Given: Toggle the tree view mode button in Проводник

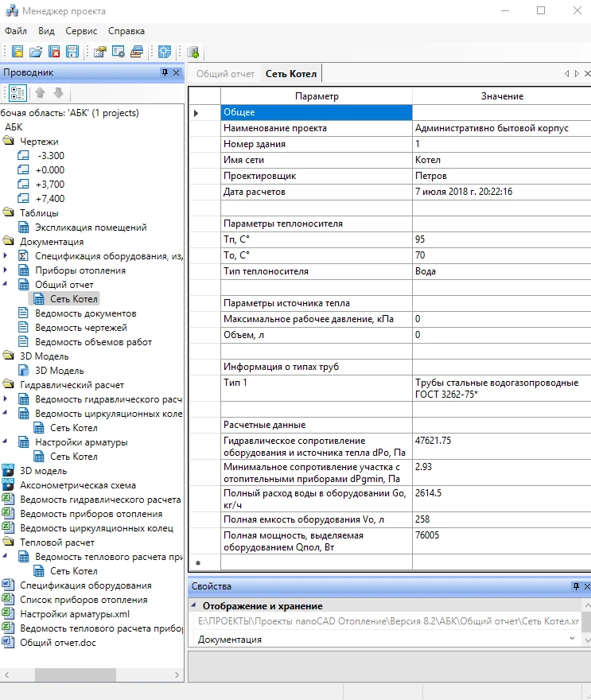Looking at the screenshot, I should pyautogui.click(x=17, y=93).
